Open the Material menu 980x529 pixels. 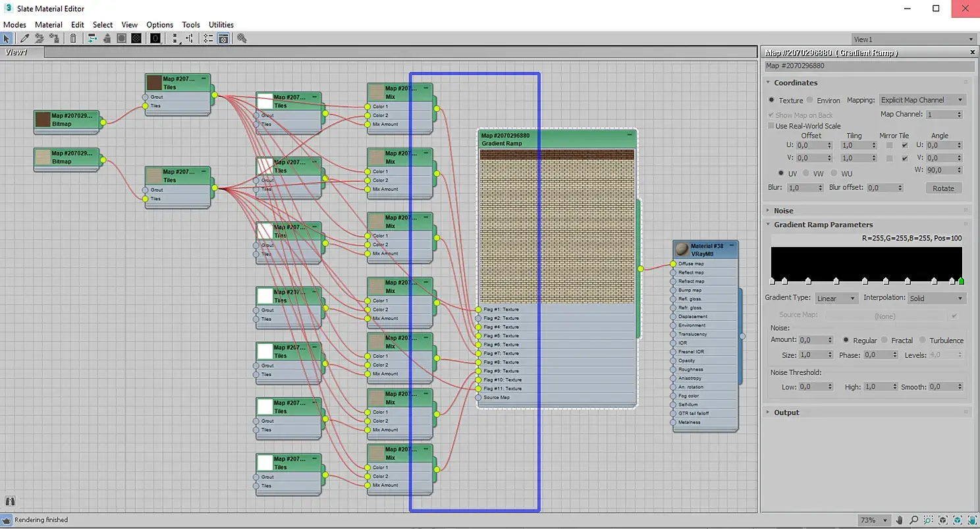tap(49, 24)
